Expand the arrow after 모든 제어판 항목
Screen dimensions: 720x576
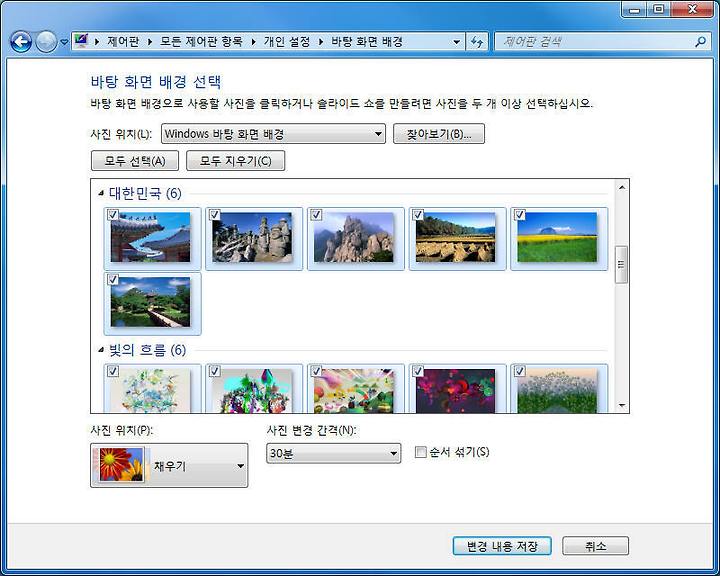[x=253, y=42]
